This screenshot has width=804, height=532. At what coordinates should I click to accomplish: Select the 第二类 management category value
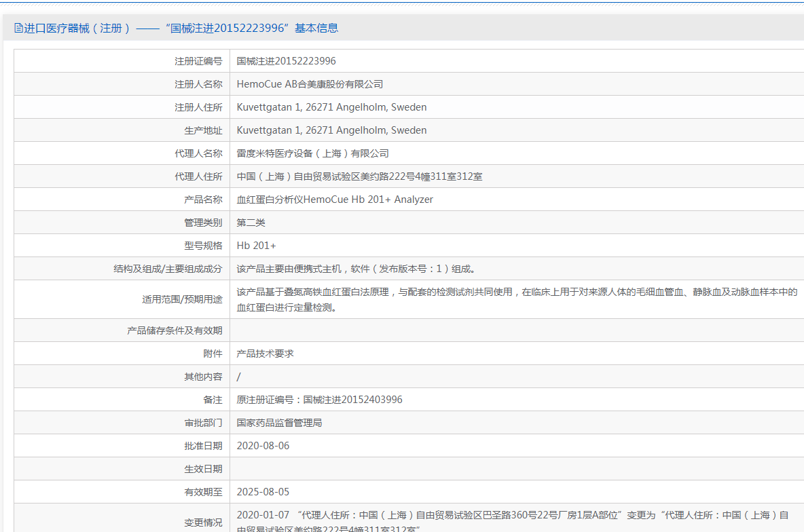pos(251,223)
